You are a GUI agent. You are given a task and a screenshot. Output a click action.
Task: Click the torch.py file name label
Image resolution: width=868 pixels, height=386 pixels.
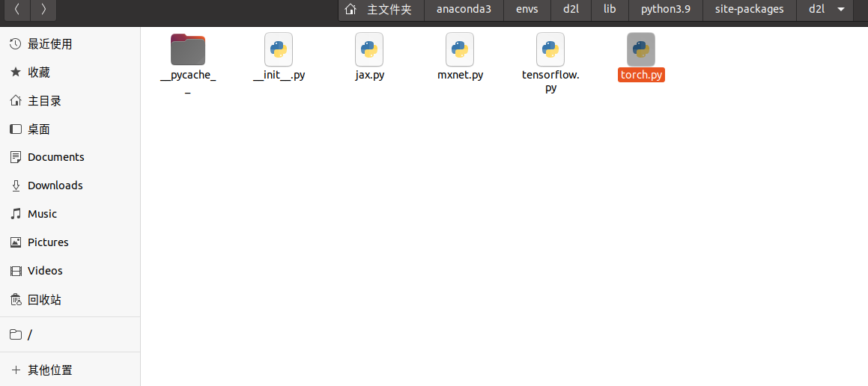click(641, 76)
